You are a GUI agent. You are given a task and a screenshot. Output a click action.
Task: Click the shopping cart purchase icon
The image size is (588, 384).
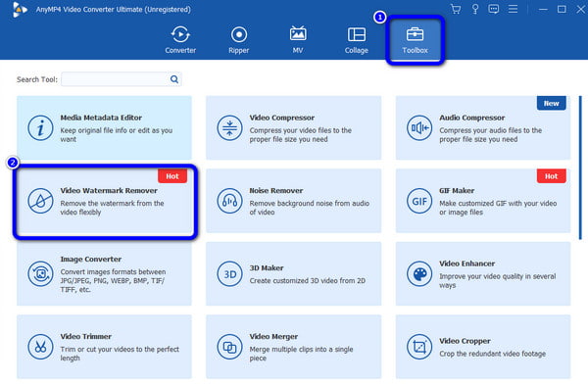point(456,9)
